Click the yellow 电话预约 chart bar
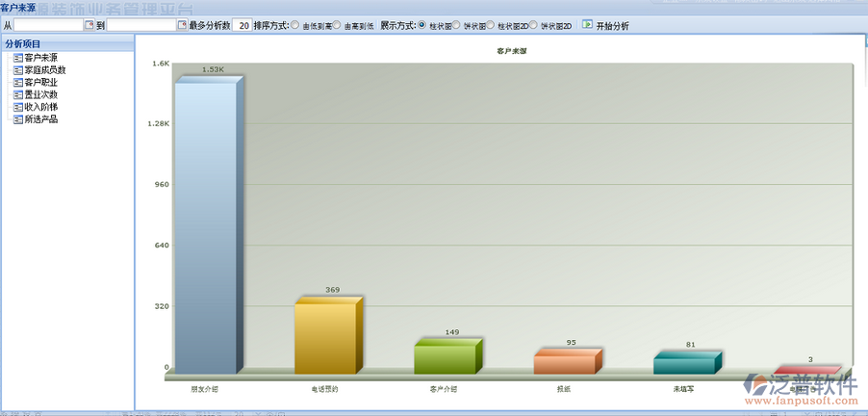 (325, 338)
